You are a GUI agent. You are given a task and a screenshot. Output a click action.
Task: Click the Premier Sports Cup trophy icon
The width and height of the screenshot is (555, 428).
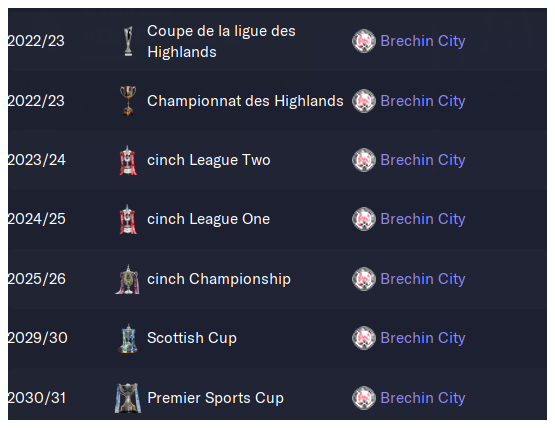pyautogui.click(x=128, y=398)
